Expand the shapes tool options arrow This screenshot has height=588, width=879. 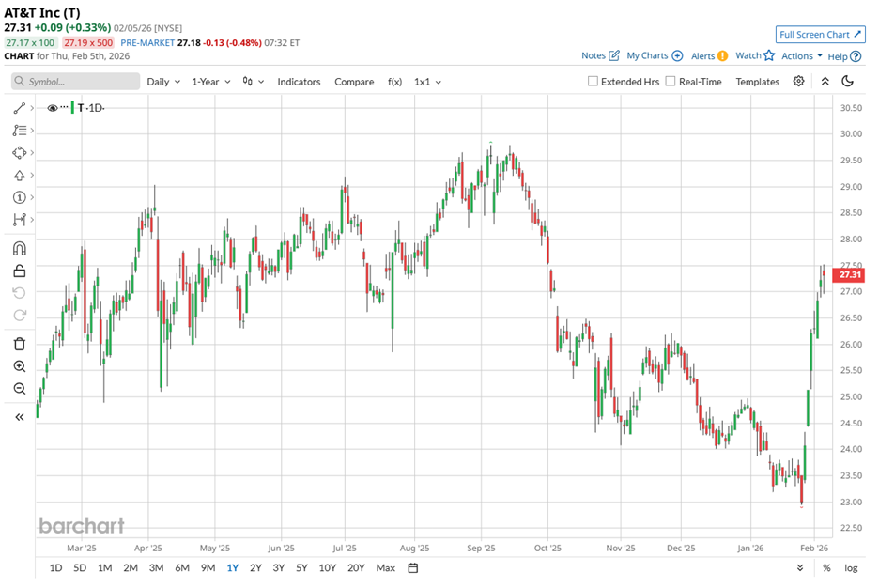click(x=32, y=152)
